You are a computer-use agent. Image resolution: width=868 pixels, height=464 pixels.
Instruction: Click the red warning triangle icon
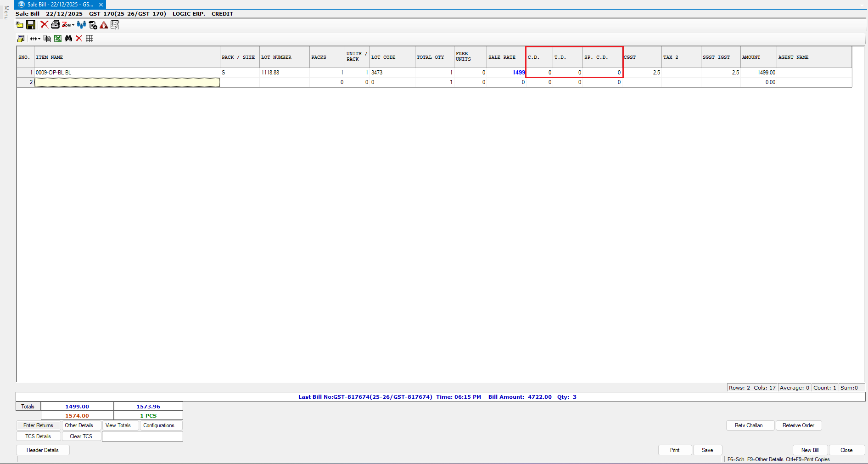[x=104, y=25]
